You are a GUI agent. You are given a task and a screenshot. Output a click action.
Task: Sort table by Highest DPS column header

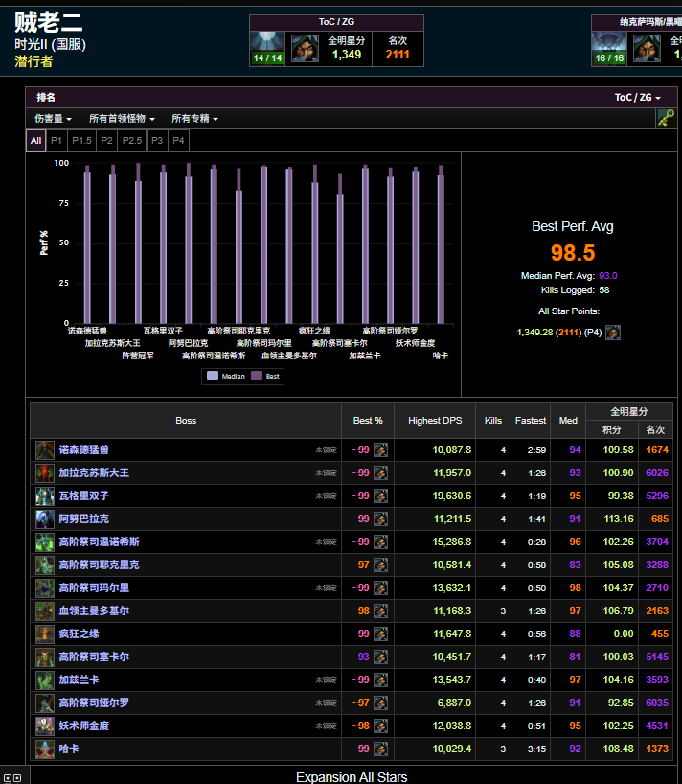tap(435, 421)
